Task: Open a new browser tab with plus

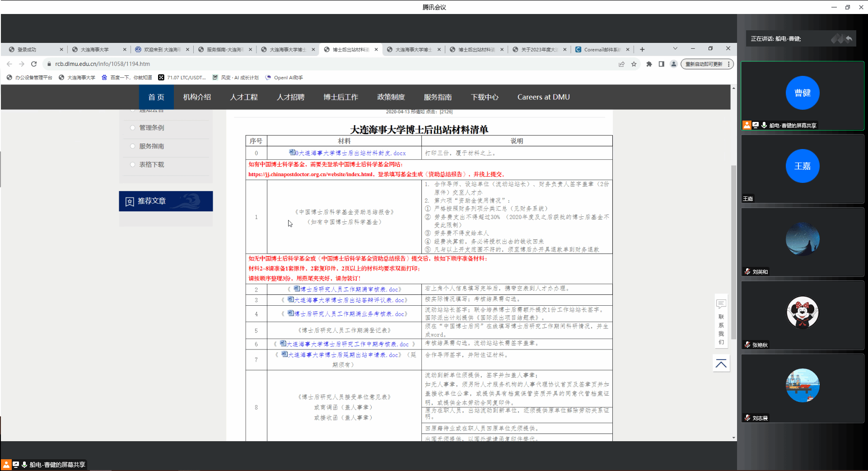Action: pos(642,50)
